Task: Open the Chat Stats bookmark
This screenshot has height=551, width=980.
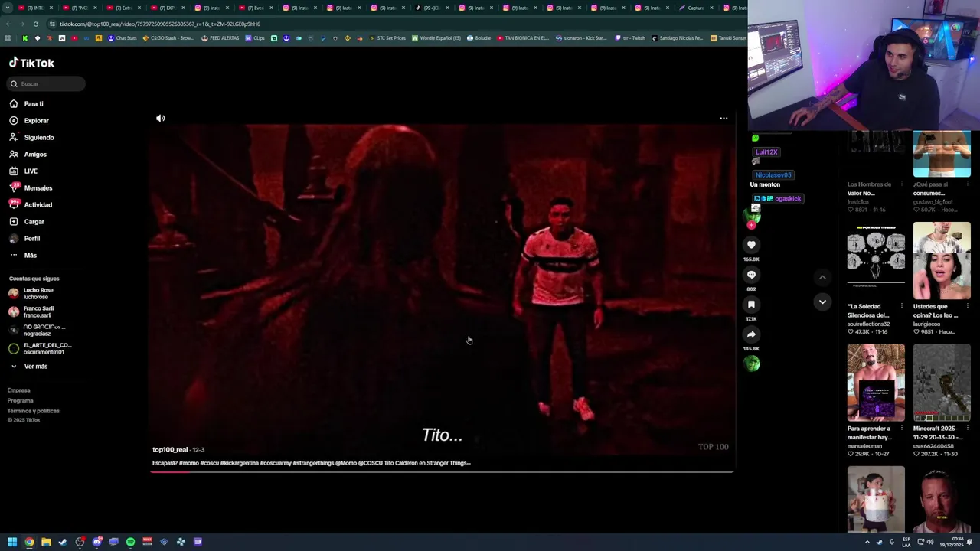Action: (122, 38)
